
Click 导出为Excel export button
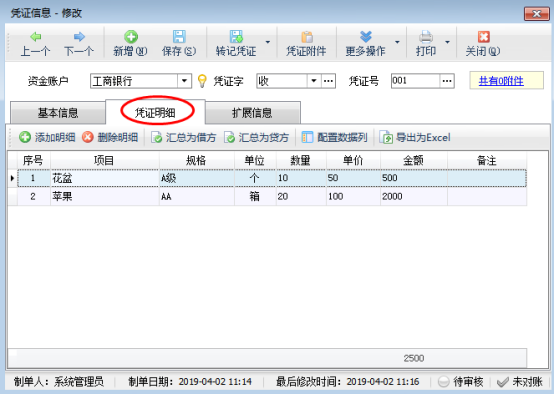415,137
